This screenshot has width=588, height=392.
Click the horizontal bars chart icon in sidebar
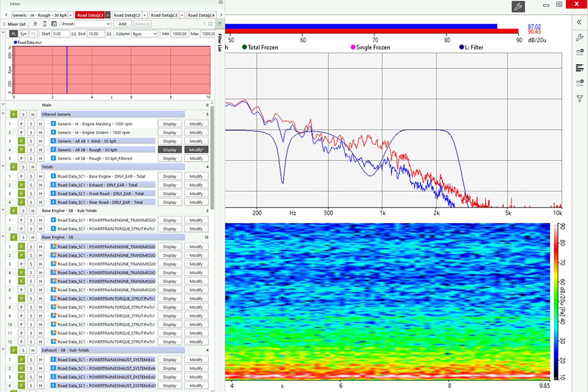579,68
